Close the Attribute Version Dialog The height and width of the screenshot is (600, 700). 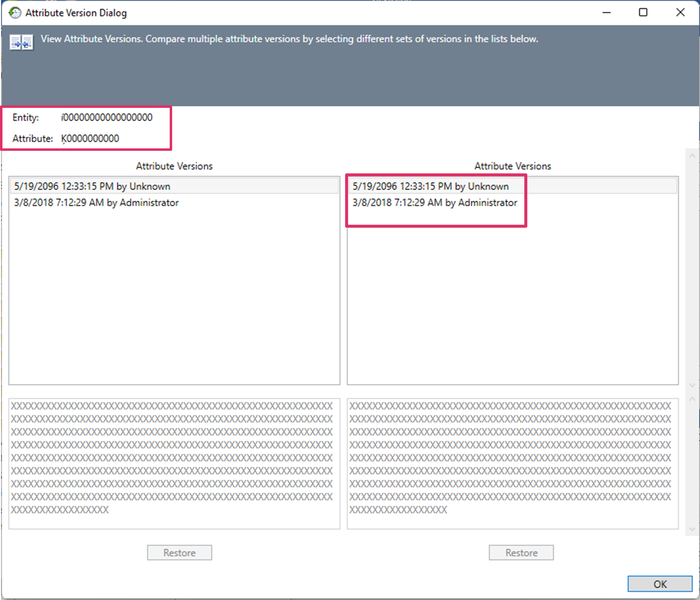(x=680, y=13)
